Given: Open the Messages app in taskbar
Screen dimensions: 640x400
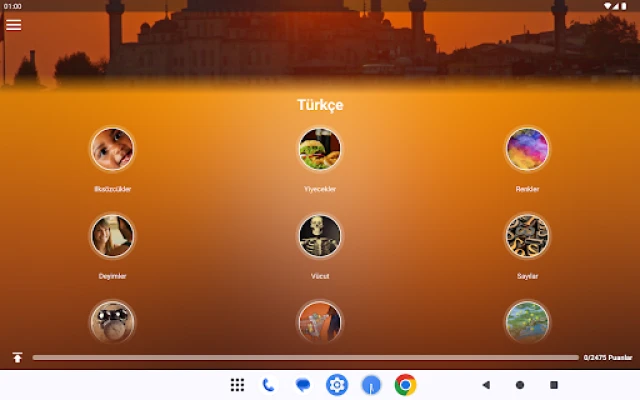Looking at the screenshot, I should pyautogui.click(x=302, y=385).
